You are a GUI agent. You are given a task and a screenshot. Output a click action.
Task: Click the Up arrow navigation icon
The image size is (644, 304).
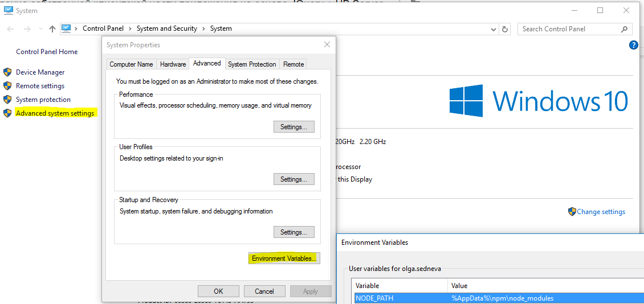pos(52,29)
